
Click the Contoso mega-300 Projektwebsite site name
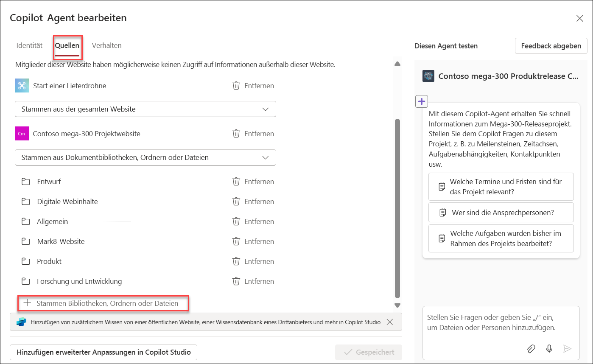(x=87, y=134)
